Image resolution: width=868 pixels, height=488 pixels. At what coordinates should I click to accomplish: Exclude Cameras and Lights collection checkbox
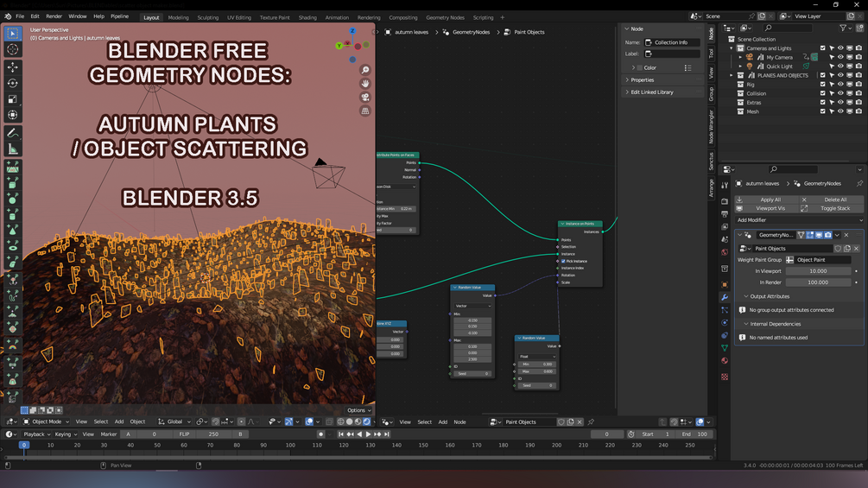tap(822, 48)
